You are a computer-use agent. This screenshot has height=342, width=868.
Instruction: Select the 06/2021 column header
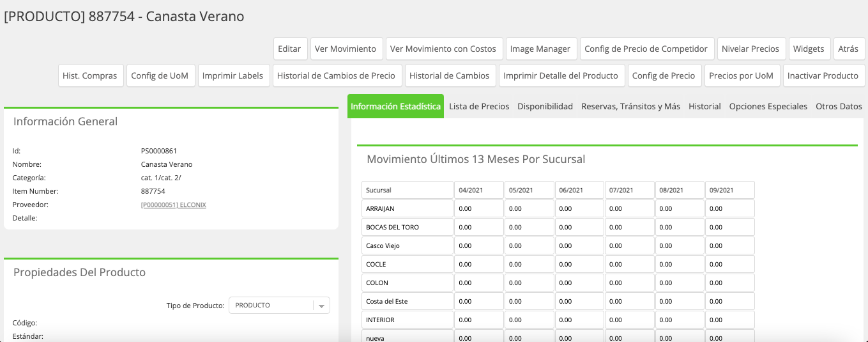point(579,190)
